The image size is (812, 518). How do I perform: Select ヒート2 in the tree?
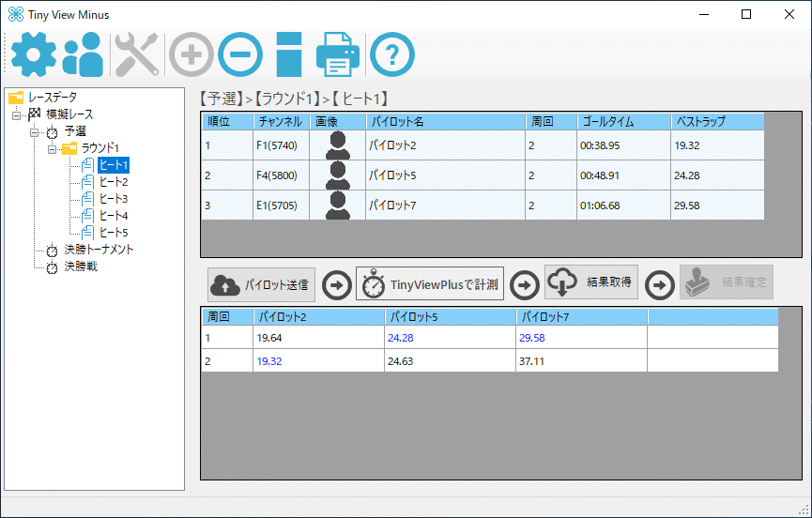point(114,182)
